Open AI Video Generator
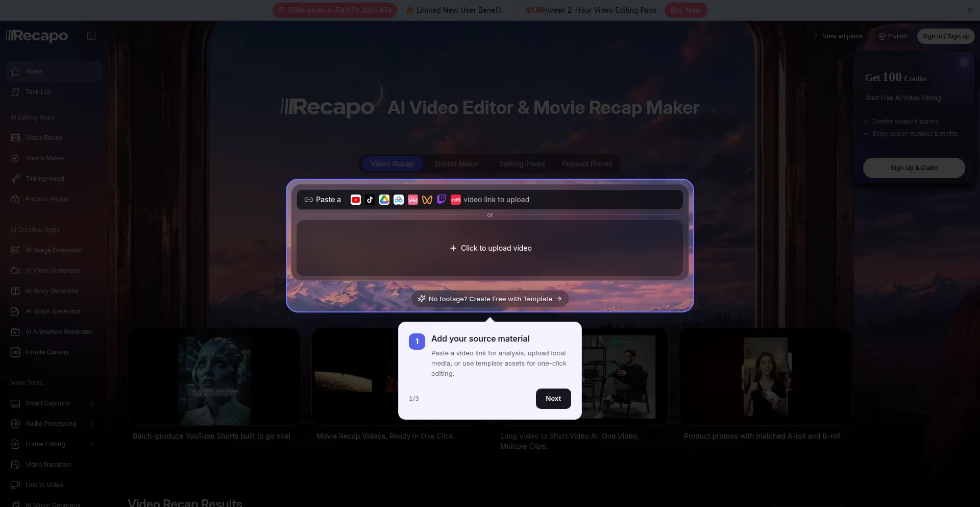The height and width of the screenshot is (507, 980). [54, 271]
